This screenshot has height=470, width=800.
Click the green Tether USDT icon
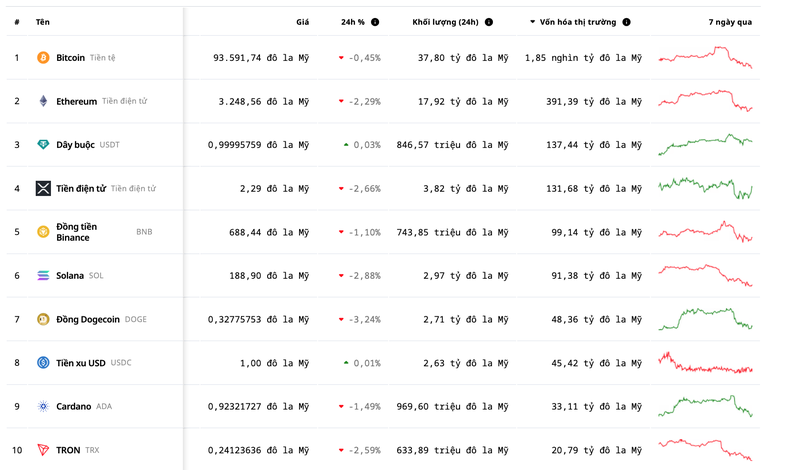(x=43, y=145)
